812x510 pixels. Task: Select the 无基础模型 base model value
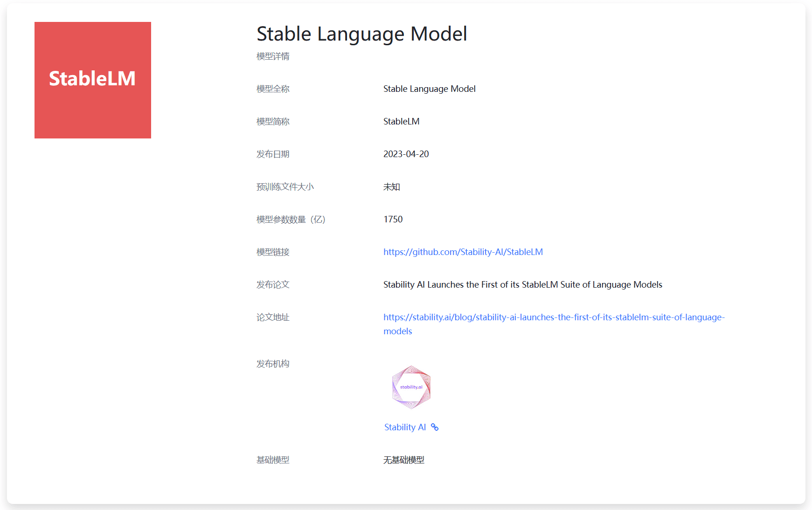point(404,460)
